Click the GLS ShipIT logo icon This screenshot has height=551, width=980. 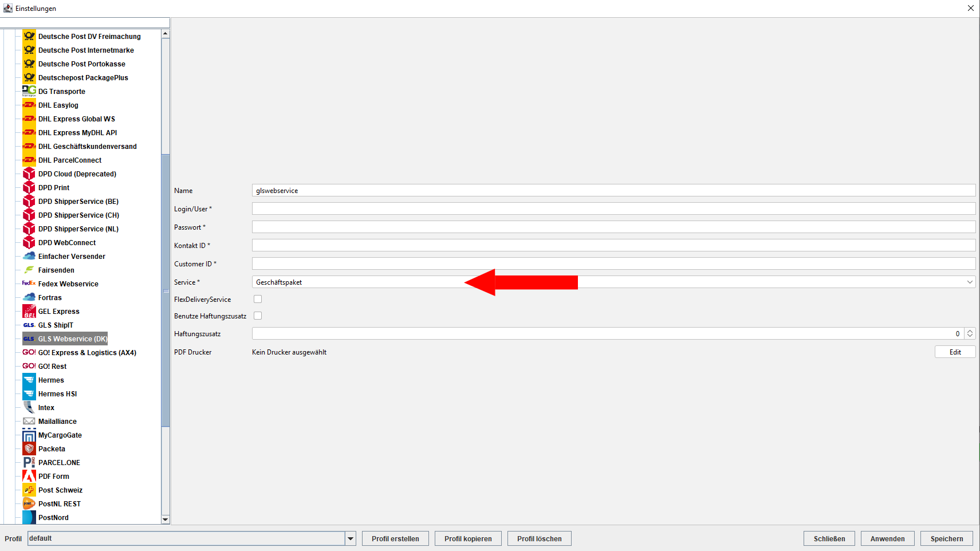pyautogui.click(x=29, y=325)
